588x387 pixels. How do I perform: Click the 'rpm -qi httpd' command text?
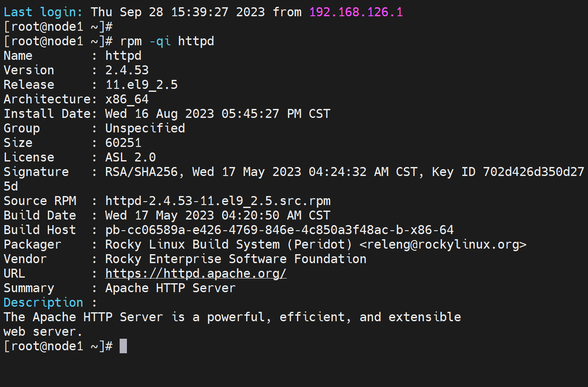[x=167, y=41]
